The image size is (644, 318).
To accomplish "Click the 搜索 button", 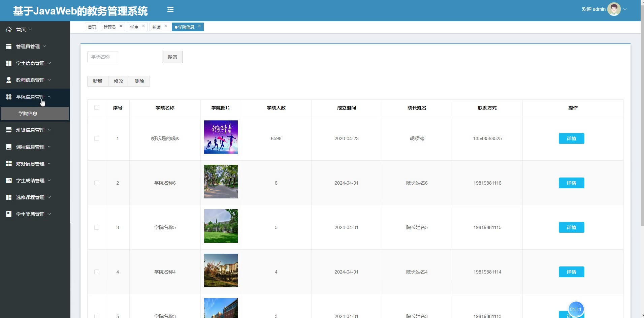I will tap(172, 57).
